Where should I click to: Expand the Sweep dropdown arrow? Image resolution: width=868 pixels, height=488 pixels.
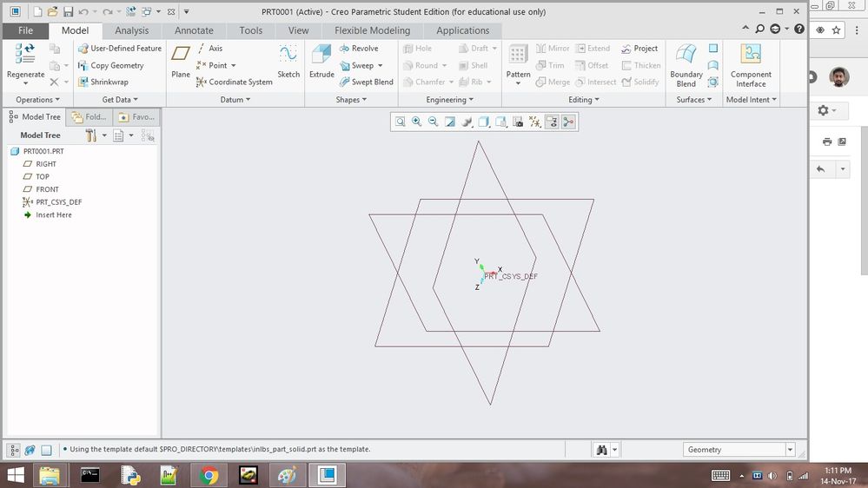pyautogui.click(x=380, y=66)
